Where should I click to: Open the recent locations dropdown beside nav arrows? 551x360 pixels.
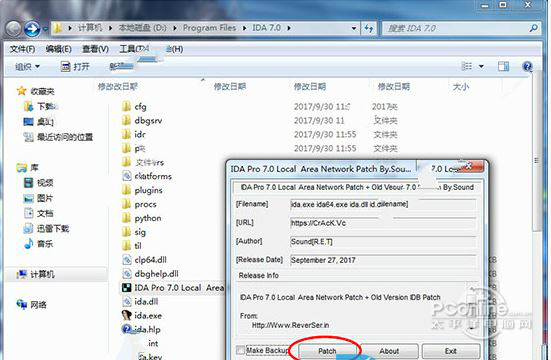pos(45,28)
